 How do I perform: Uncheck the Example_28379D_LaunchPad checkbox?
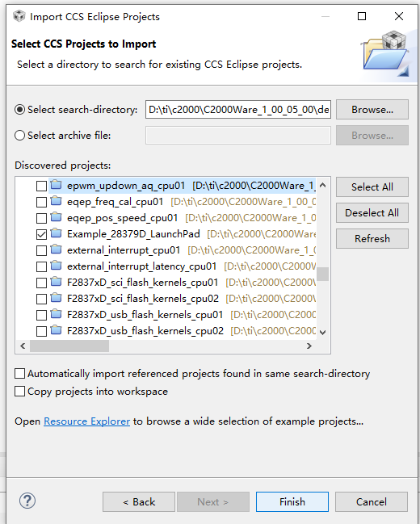tap(41, 234)
